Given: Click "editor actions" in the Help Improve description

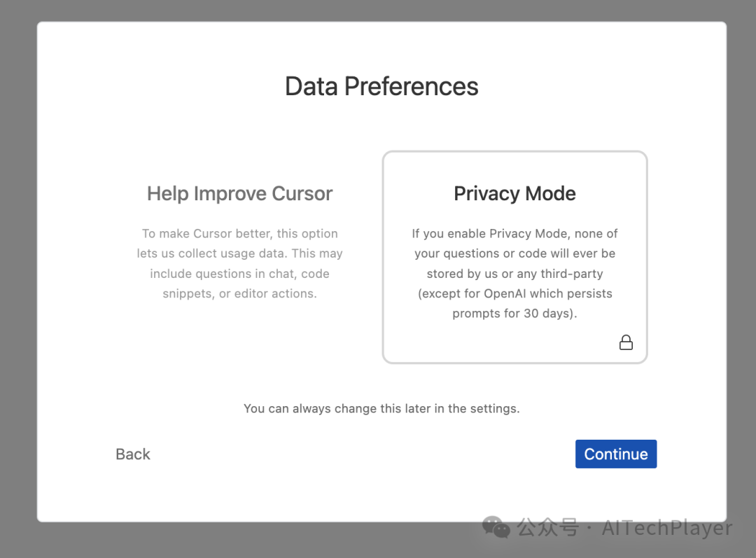Looking at the screenshot, I should point(276,293).
